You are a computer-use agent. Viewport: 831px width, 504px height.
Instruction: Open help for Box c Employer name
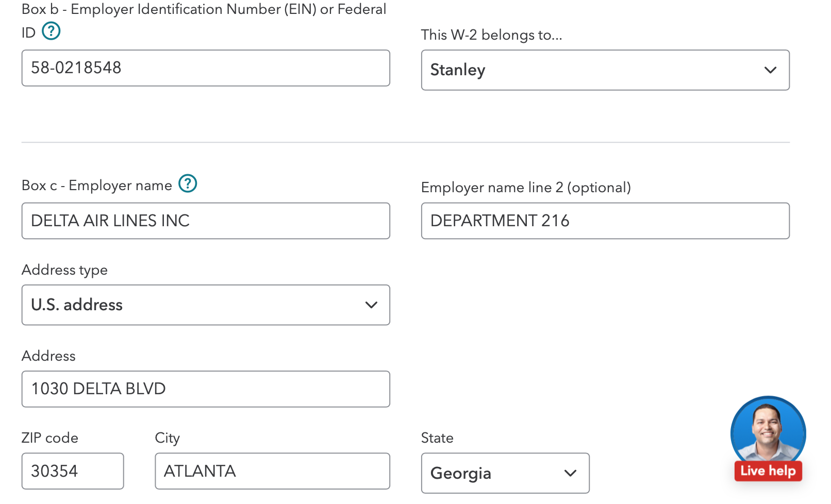click(188, 183)
